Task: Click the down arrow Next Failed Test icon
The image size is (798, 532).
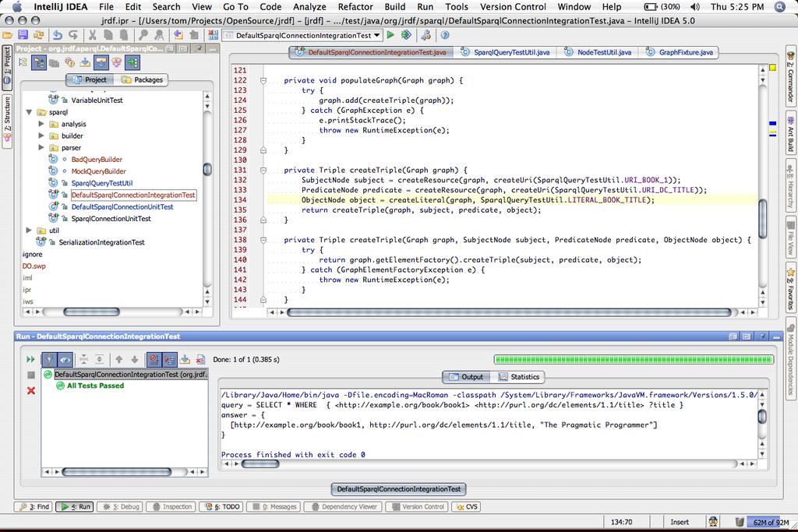Action: click(x=135, y=360)
